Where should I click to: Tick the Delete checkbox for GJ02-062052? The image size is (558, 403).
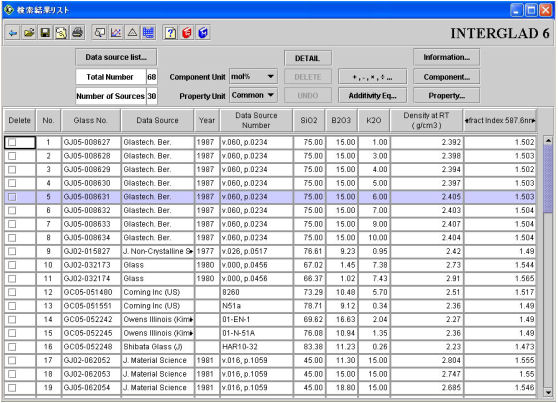pyautogui.click(x=12, y=360)
